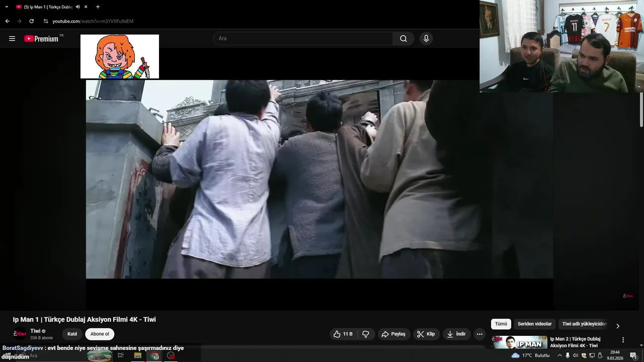This screenshot has width=644, height=362.
Task: Dislike the video with thumbs-down
Action: 366,334
